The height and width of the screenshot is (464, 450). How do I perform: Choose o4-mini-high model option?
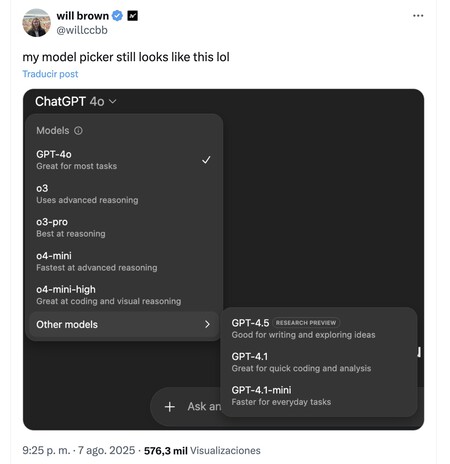(123, 295)
